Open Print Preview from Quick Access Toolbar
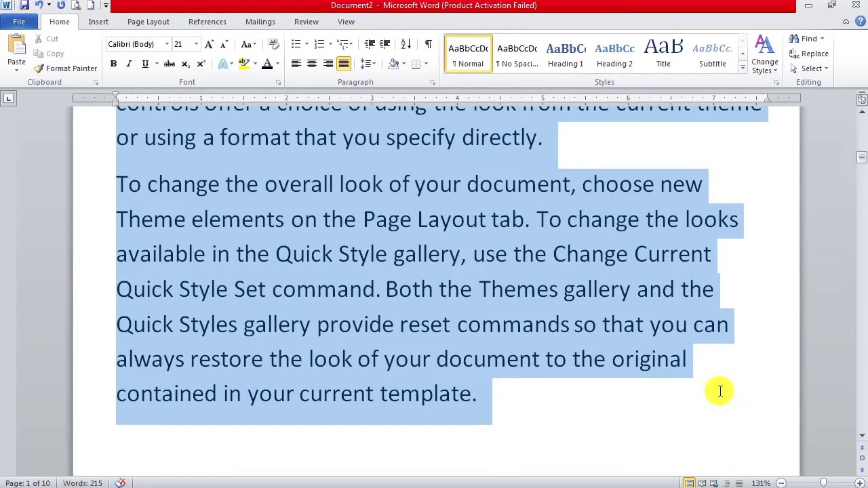This screenshot has width=868, height=488. (76, 5)
